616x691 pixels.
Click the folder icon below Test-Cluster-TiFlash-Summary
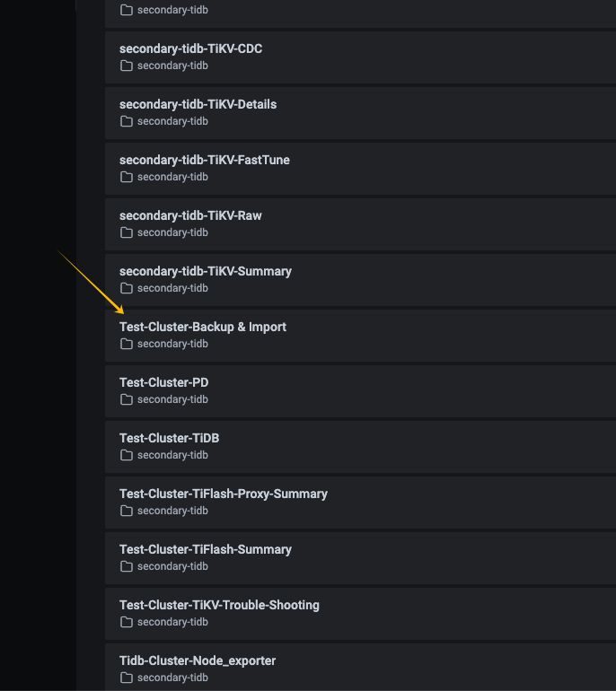click(x=127, y=566)
